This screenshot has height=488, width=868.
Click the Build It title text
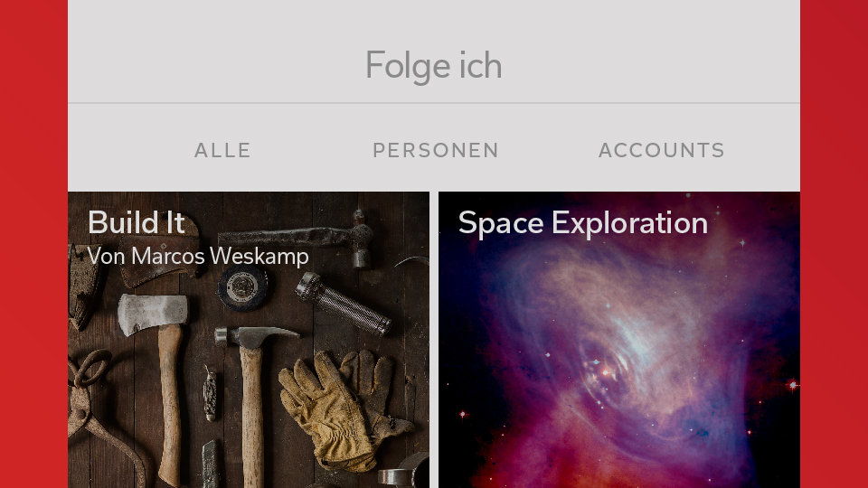point(137,222)
